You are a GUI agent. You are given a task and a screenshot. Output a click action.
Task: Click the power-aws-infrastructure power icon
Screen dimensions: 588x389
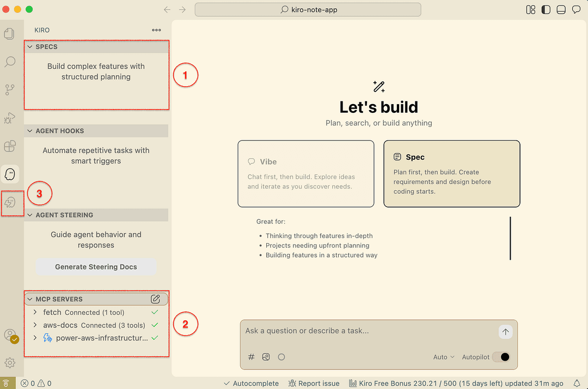[x=47, y=338]
